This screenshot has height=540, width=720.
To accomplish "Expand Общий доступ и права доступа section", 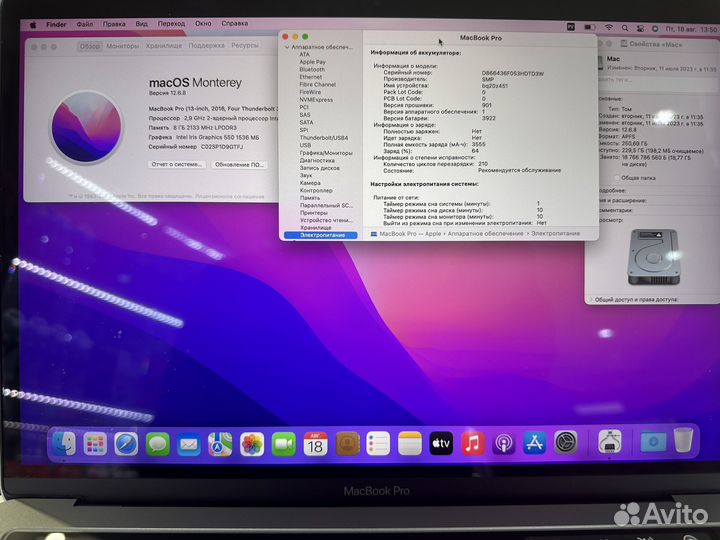I will click(591, 299).
